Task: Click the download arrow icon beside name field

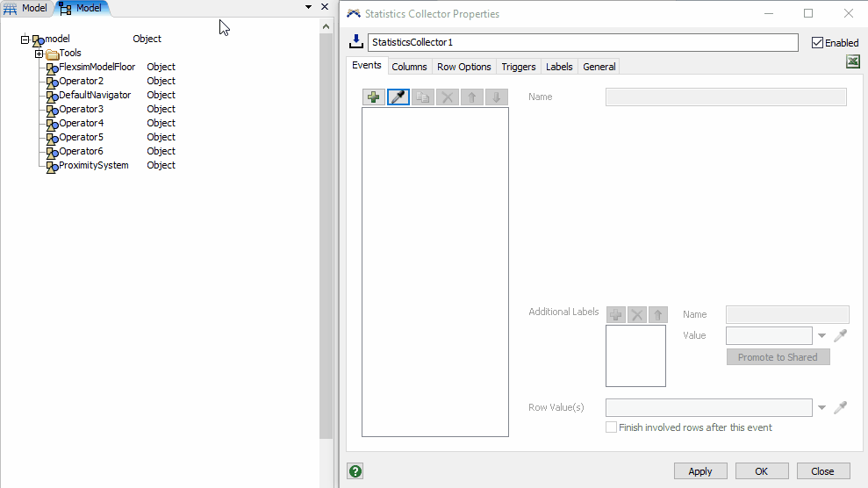Action: (x=356, y=42)
